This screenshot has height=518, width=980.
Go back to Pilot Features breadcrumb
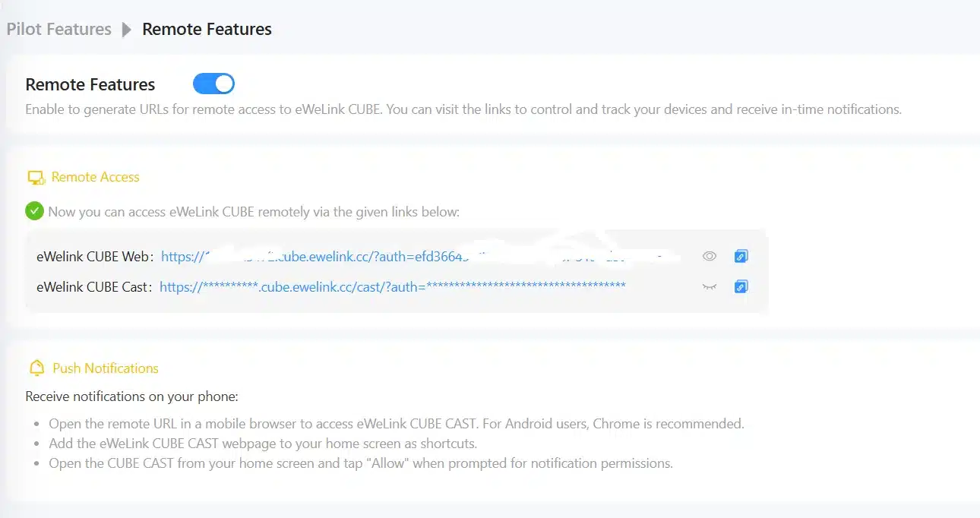[58, 30]
